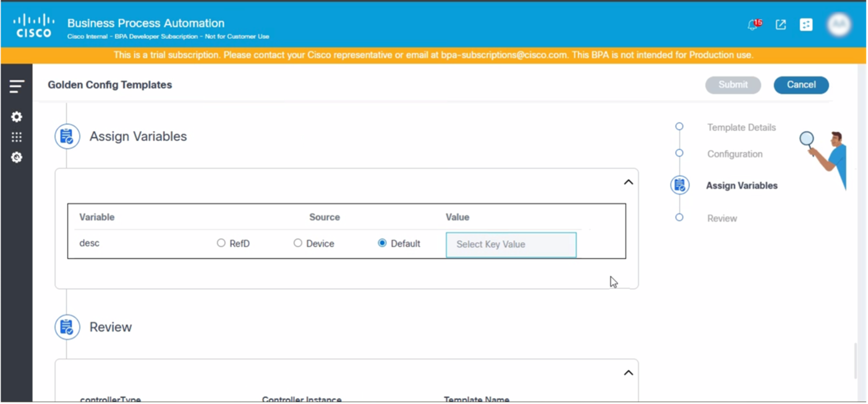The width and height of the screenshot is (868, 404).
Task: Open the notifications bell icon
Action: pyautogui.click(x=754, y=25)
